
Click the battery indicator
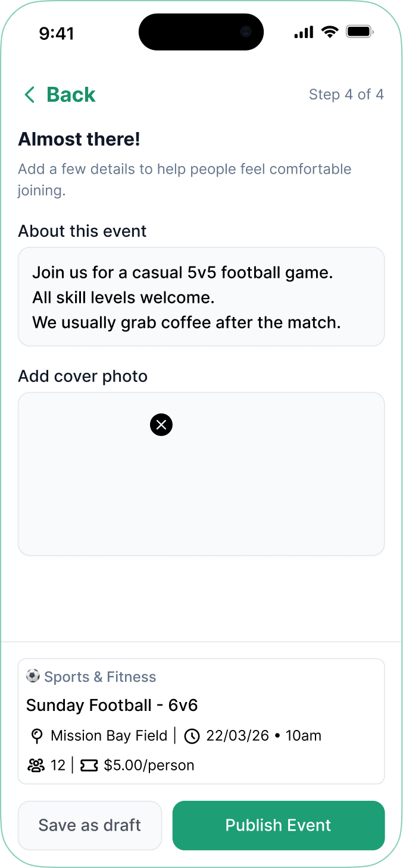(360, 32)
